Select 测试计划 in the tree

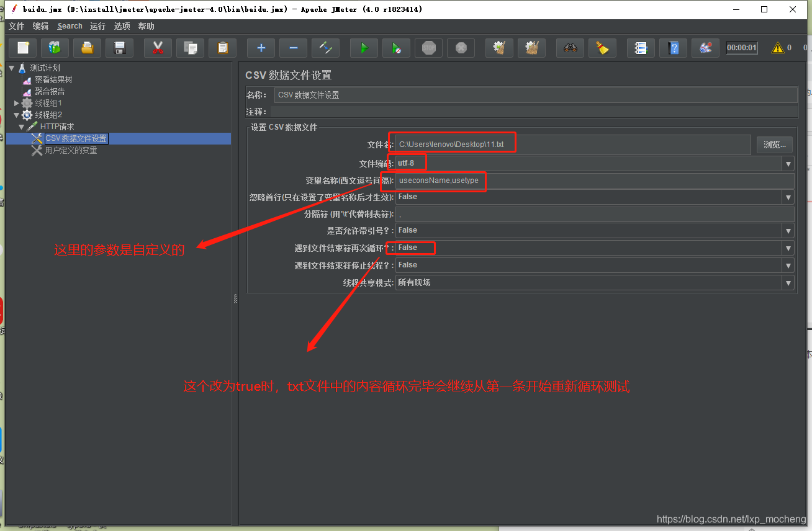tap(45, 68)
